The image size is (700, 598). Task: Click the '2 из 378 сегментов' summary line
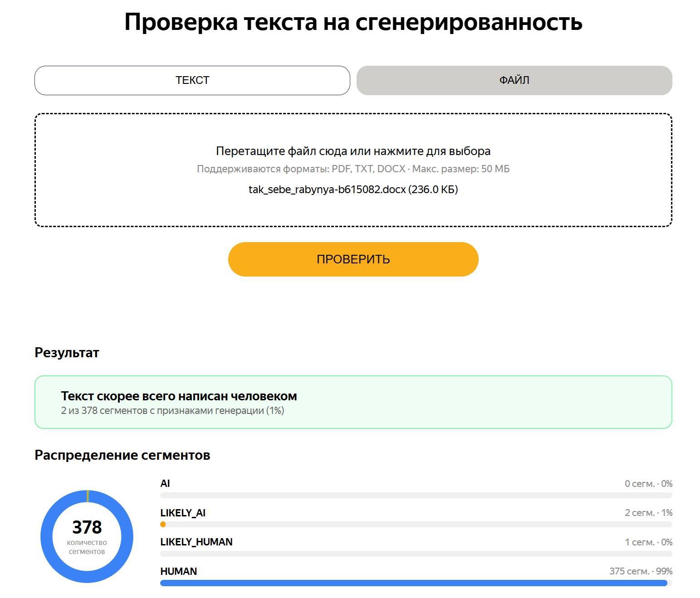tap(172, 411)
